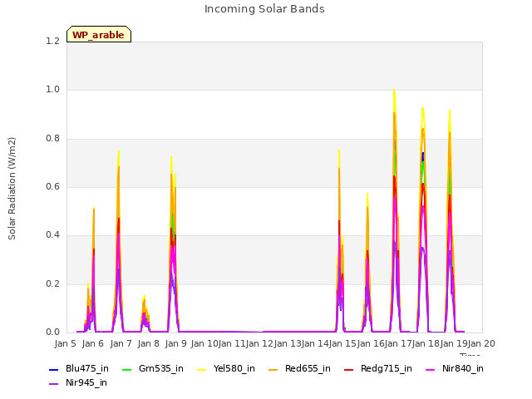The width and height of the screenshot is (532, 399).
Task: Click the Jan 12 x-axis tick label
Action: [259, 343]
